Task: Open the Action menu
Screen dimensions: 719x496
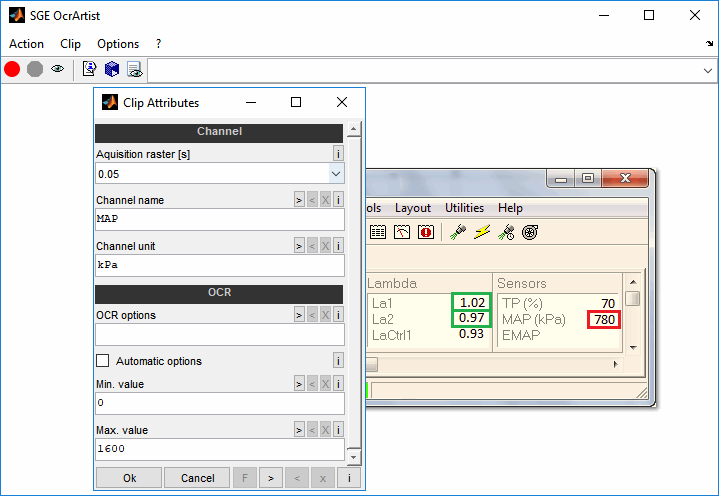Action: coord(26,44)
